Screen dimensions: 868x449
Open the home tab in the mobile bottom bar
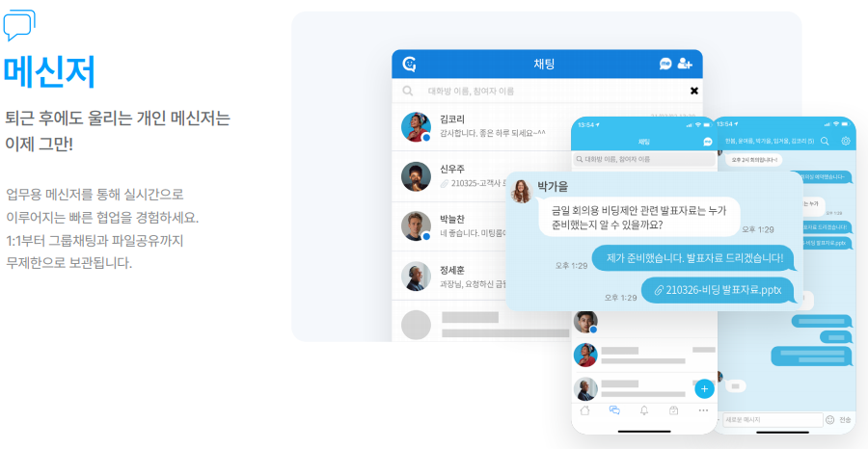tap(584, 410)
